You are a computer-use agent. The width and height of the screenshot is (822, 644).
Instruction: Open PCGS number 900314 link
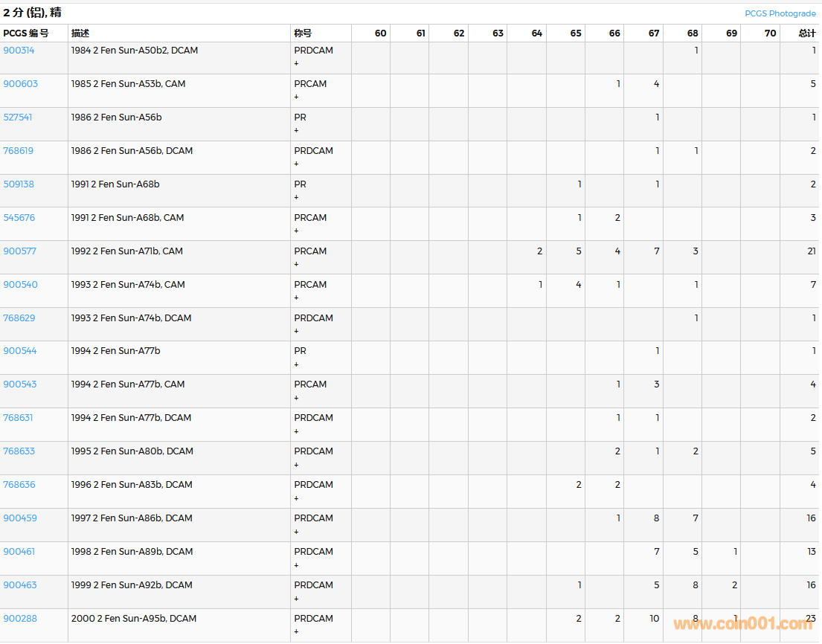point(19,51)
